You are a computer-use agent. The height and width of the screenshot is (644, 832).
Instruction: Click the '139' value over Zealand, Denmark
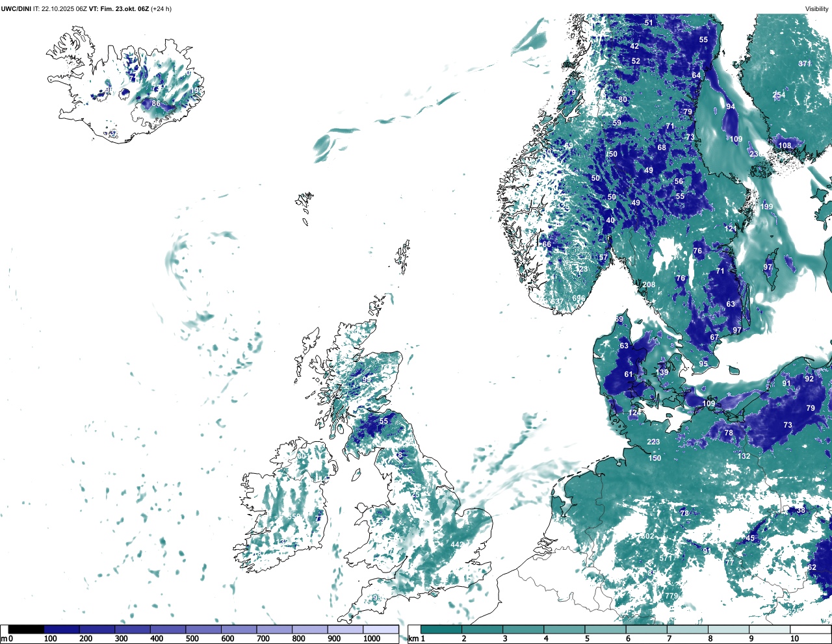(662, 372)
